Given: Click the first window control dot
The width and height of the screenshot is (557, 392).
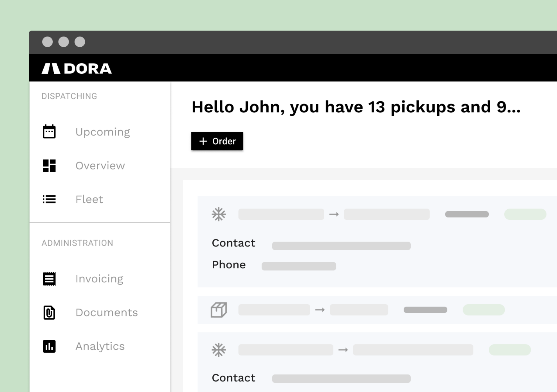Looking at the screenshot, I should pyautogui.click(x=47, y=42).
